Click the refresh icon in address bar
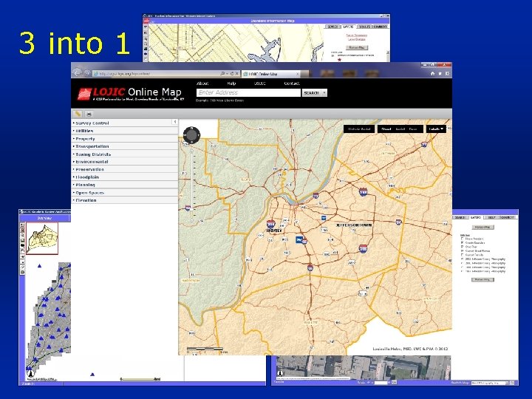The height and width of the screenshot is (399, 532). coord(232,73)
